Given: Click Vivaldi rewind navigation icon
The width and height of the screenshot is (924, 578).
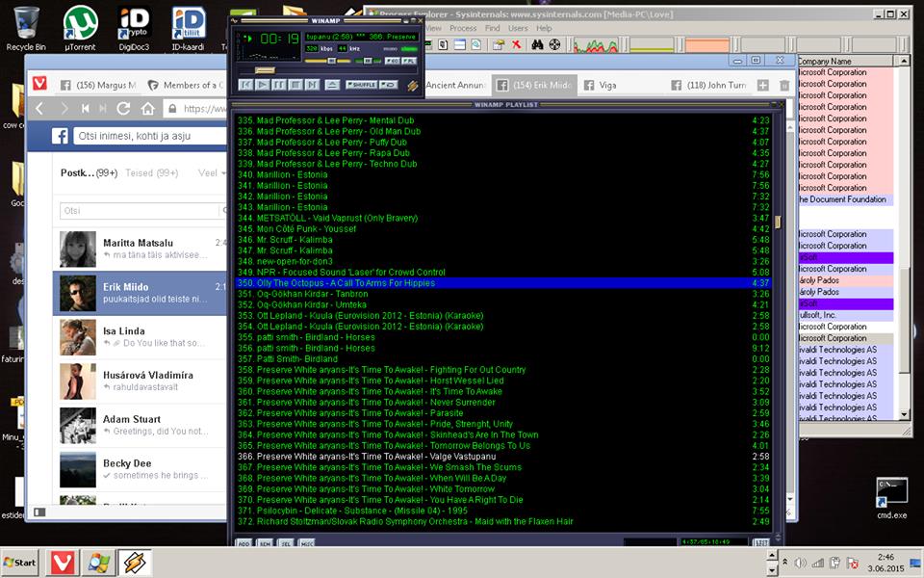Looking at the screenshot, I should pos(86,109).
